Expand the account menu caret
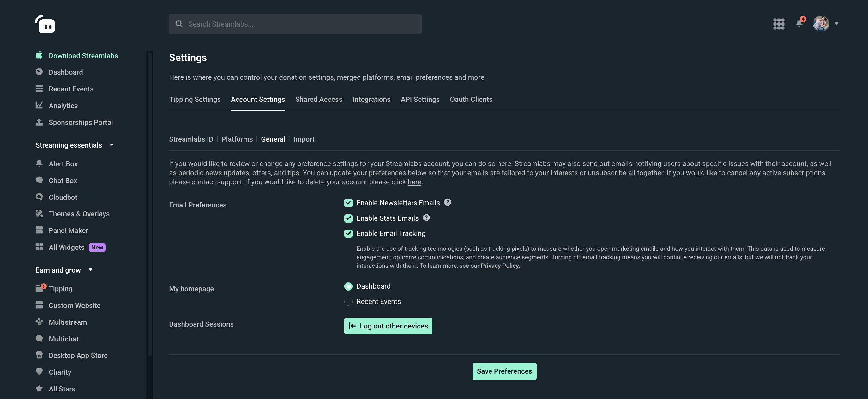Screen dimensions: 868x399 pyautogui.click(x=836, y=24)
